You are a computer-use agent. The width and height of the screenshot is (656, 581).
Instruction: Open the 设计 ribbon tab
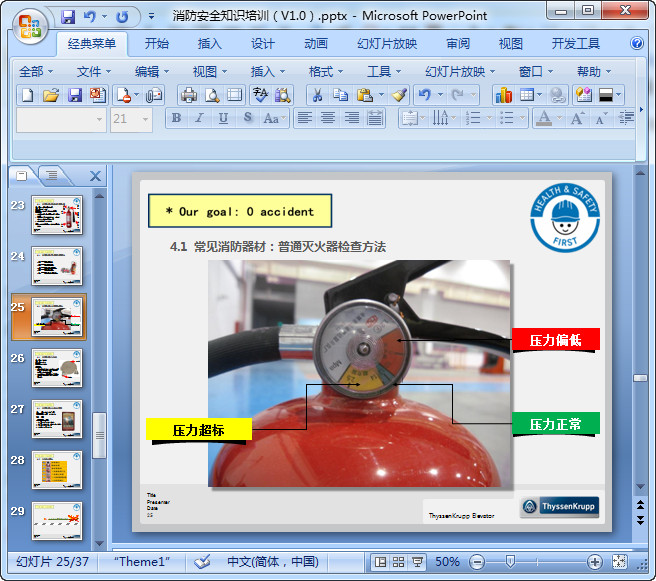(262, 44)
